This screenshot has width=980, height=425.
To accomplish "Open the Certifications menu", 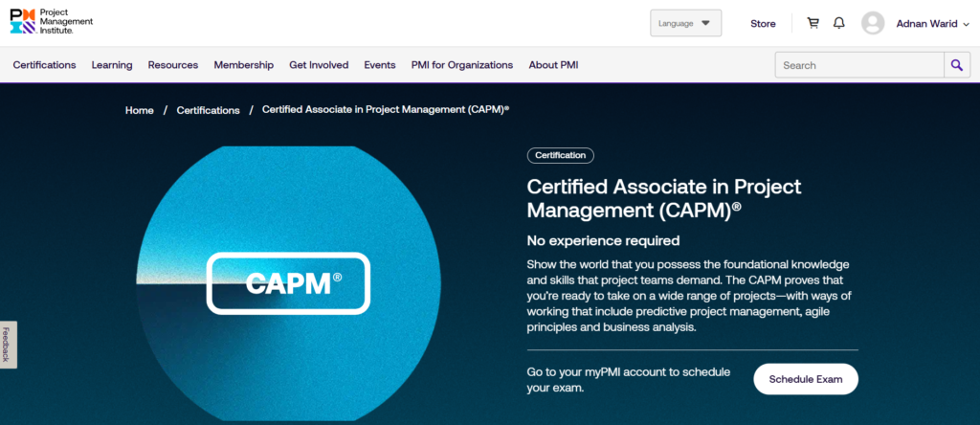I will coord(44,65).
